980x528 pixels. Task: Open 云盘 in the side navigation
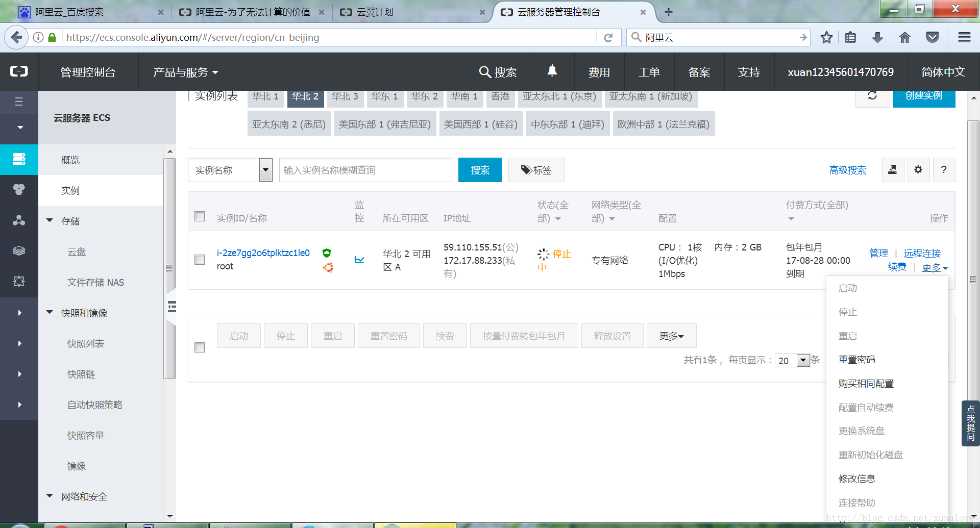77,252
